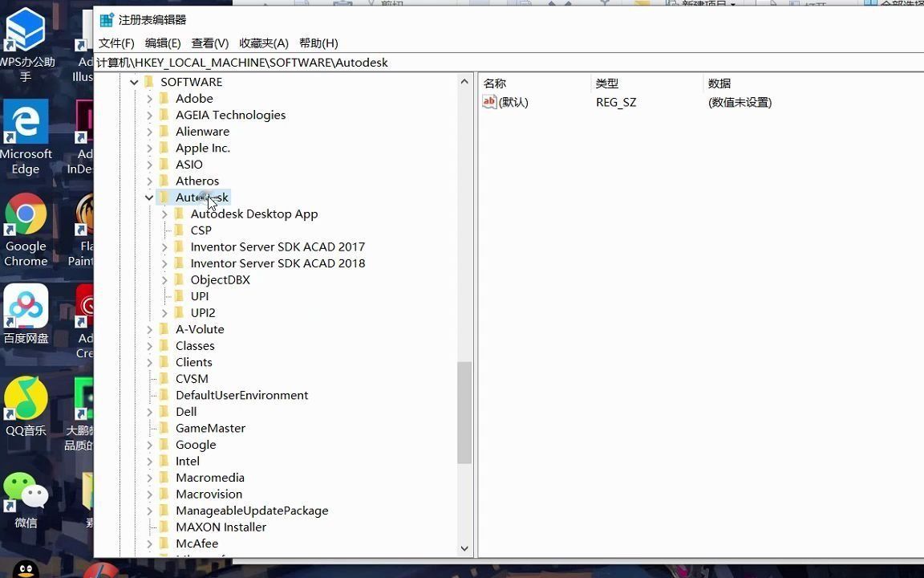Expand Inventor Server SDK ACAD 2017
Image resolution: width=924 pixels, height=578 pixels.
164,247
